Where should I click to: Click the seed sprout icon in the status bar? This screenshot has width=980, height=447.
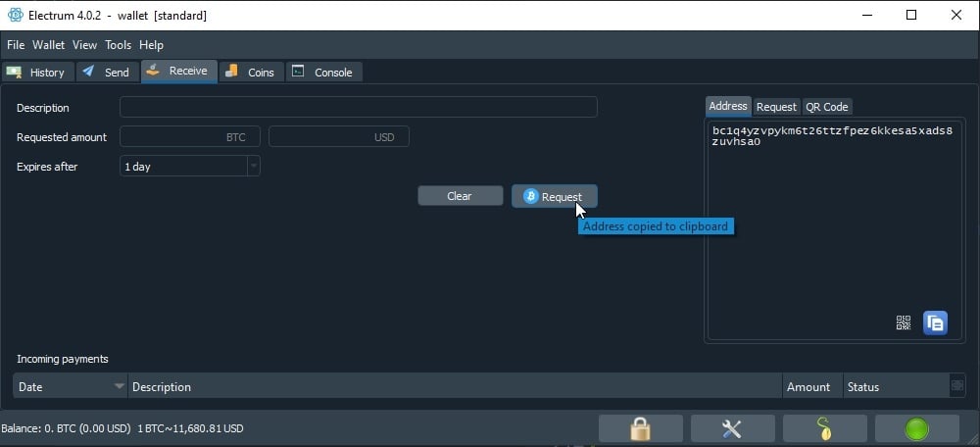tap(825, 429)
